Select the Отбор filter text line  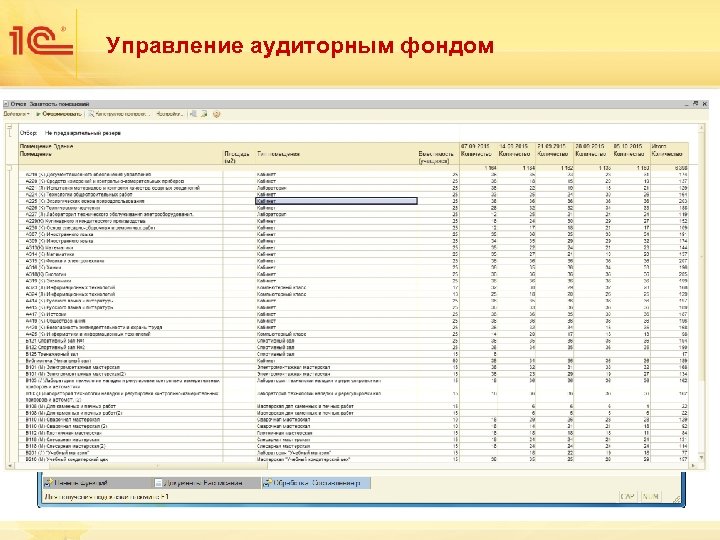(x=70, y=133)
